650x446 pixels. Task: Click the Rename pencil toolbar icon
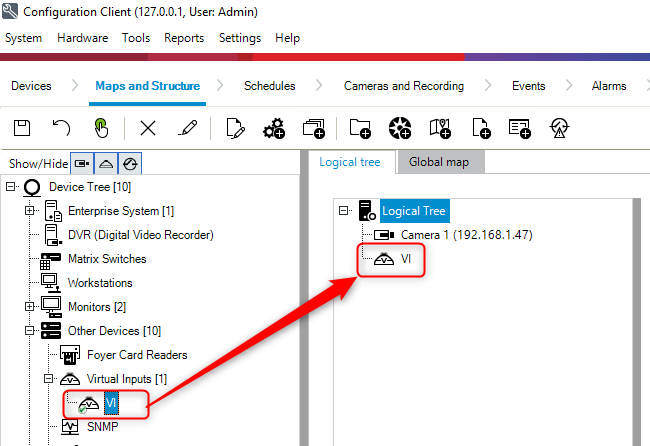pyautogui.click(x=188, y=128)
